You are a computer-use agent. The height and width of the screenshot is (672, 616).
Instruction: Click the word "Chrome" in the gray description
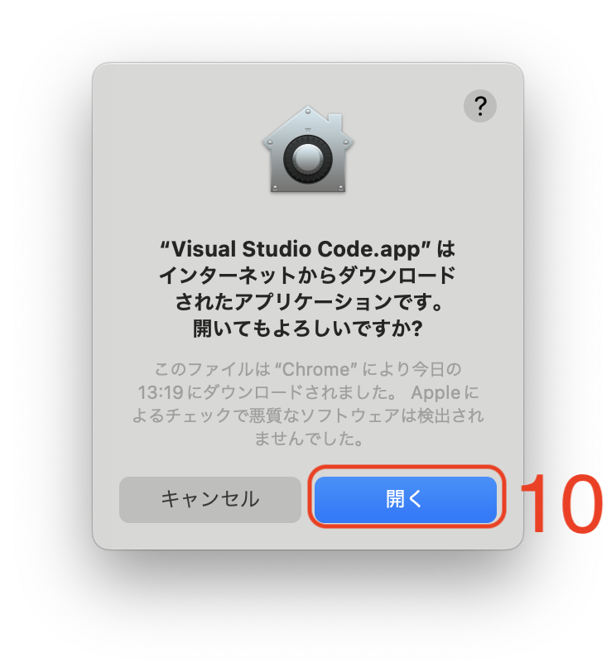pyautogui.click(x=316, y=369)
